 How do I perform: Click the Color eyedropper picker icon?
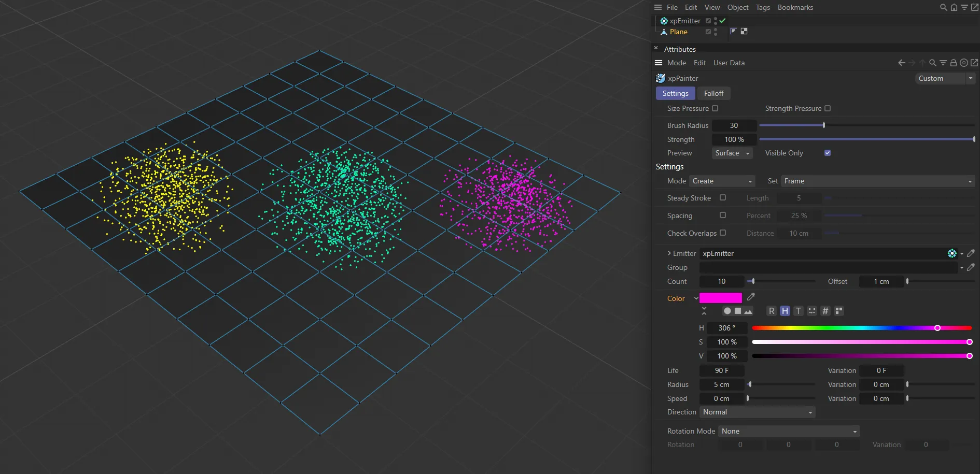[x=751, y=297]
